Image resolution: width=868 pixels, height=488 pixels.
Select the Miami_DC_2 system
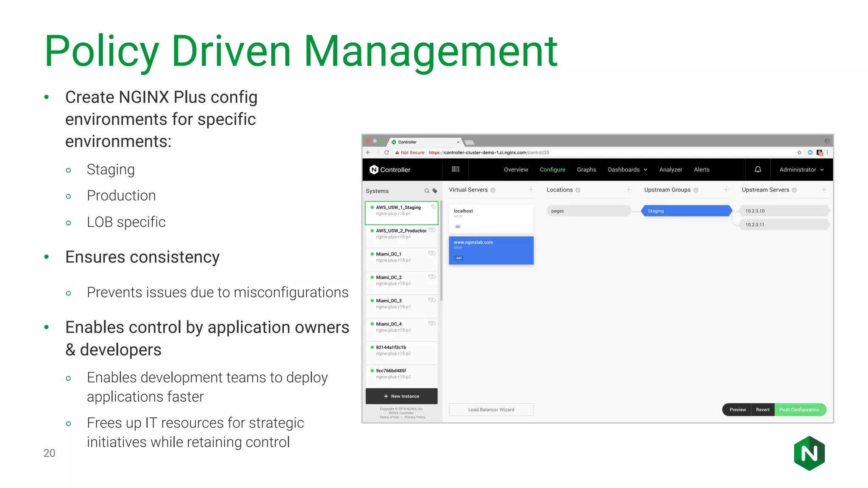(x=401, y=283)
